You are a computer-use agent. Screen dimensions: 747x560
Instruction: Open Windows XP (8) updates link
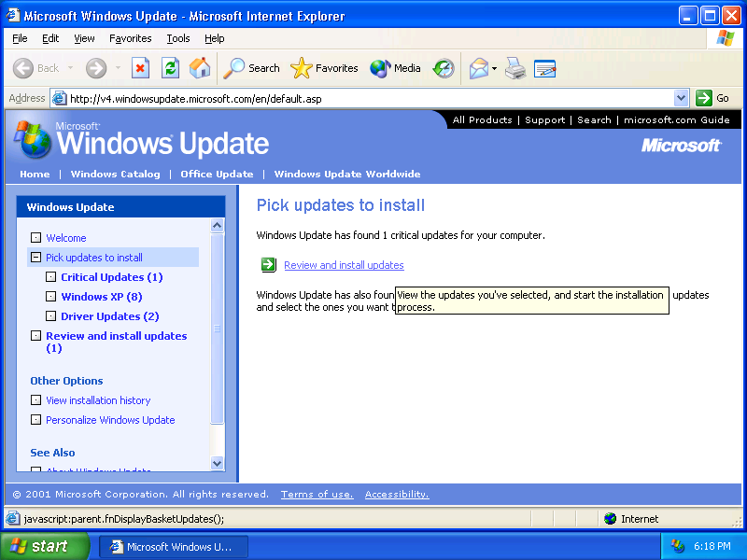(102, 297)
